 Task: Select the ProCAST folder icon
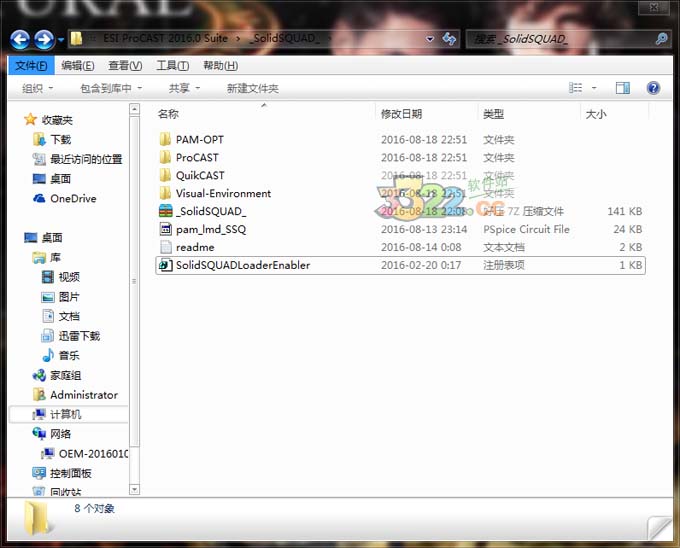click(165, 157)
